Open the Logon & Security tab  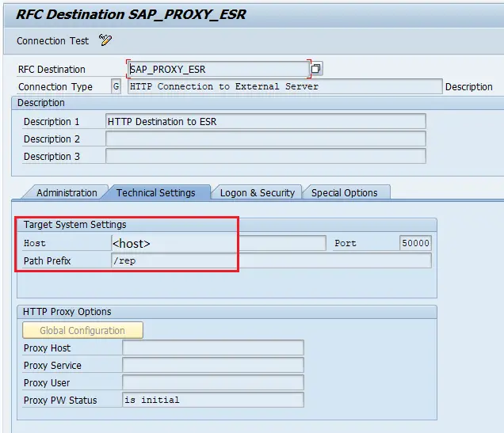pos(257,192)
